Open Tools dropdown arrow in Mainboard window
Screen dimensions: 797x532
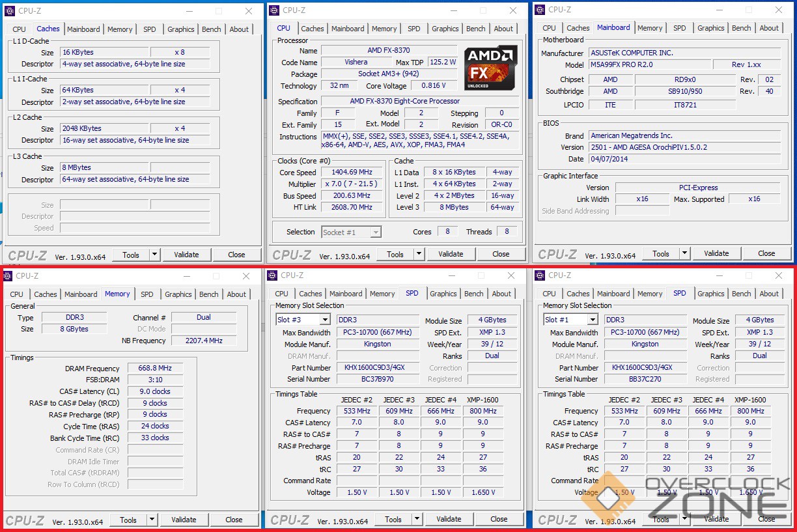point(685,253)
